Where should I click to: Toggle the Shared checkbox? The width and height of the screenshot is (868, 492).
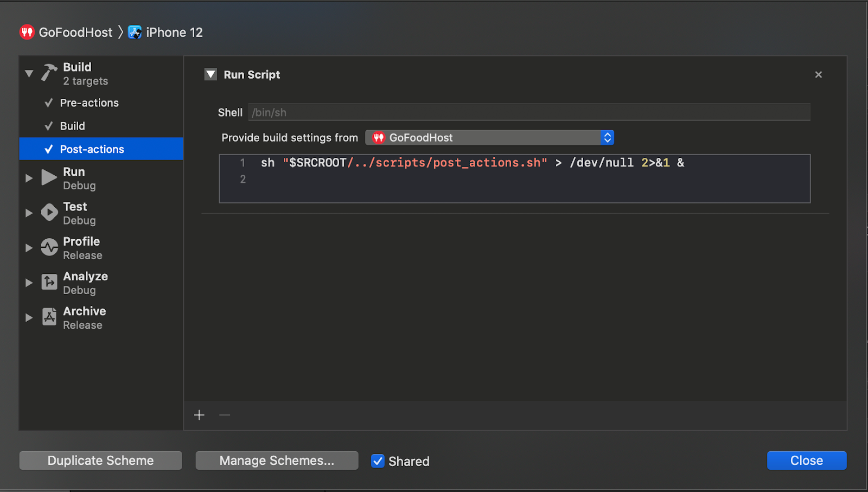[378, 461]
